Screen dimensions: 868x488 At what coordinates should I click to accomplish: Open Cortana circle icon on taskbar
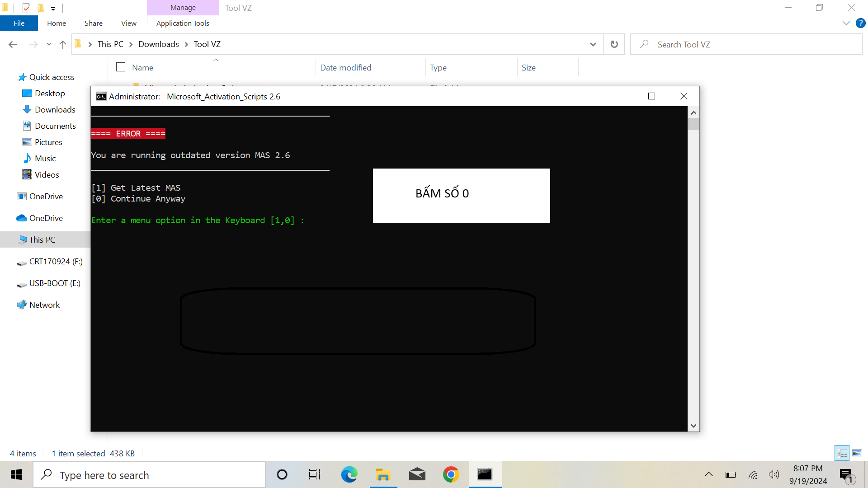pos(282,474)
